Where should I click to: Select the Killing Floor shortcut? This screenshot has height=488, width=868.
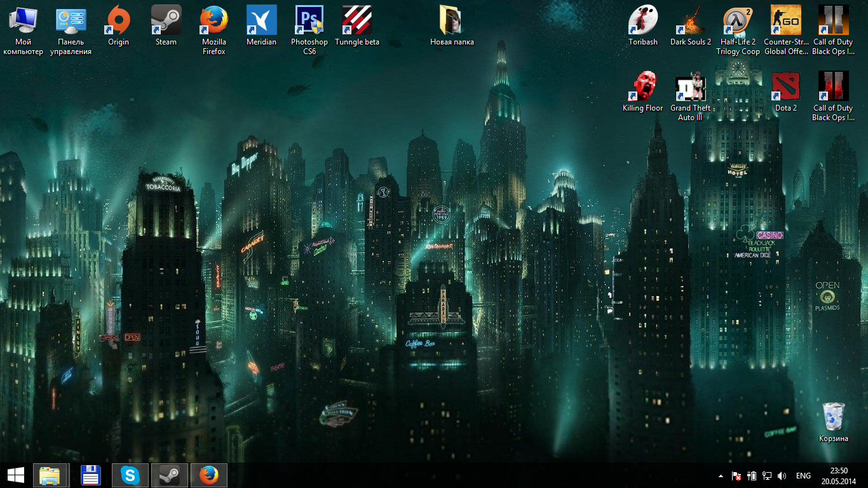pyautogui.click(x=643, y=91)
